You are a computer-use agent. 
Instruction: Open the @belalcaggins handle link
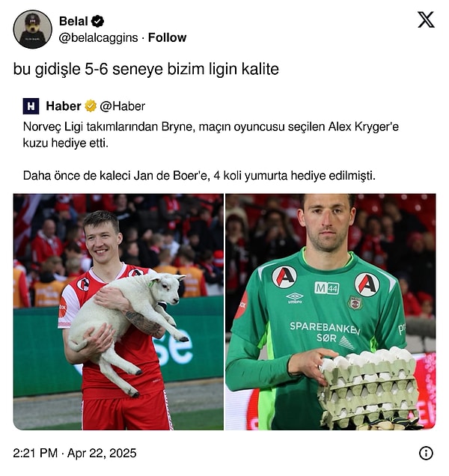click(x=98, y=38)
